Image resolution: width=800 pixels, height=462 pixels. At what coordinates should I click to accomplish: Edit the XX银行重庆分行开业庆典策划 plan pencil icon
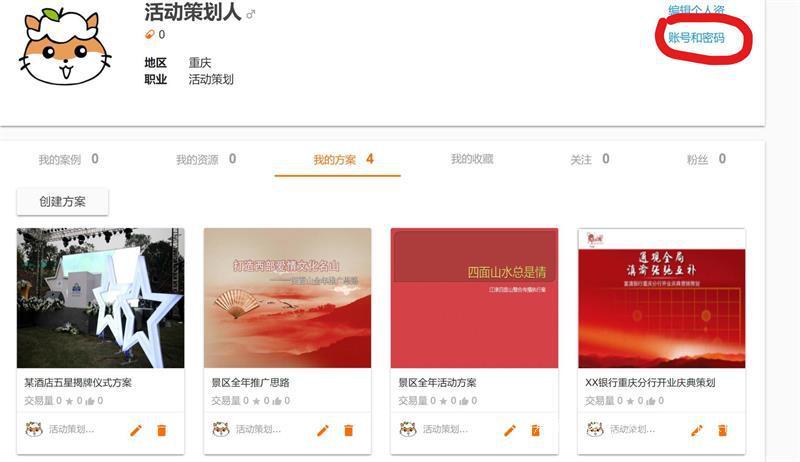click(697, 430)
